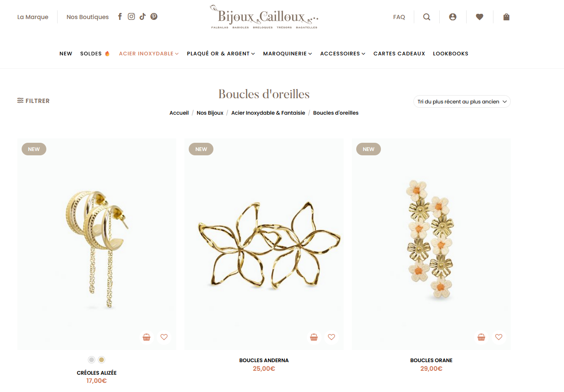Open the Filtrer filter panel
Screen dimensions: 564x392
tap(33, 101)
